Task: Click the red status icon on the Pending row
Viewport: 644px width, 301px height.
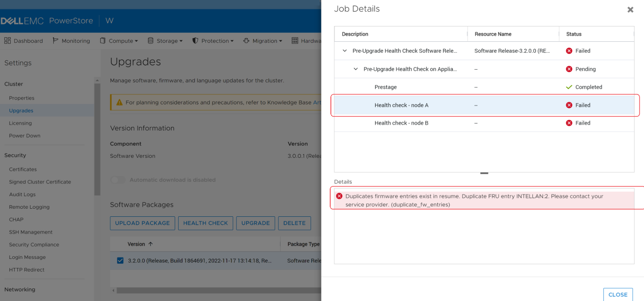Action: 569,69
